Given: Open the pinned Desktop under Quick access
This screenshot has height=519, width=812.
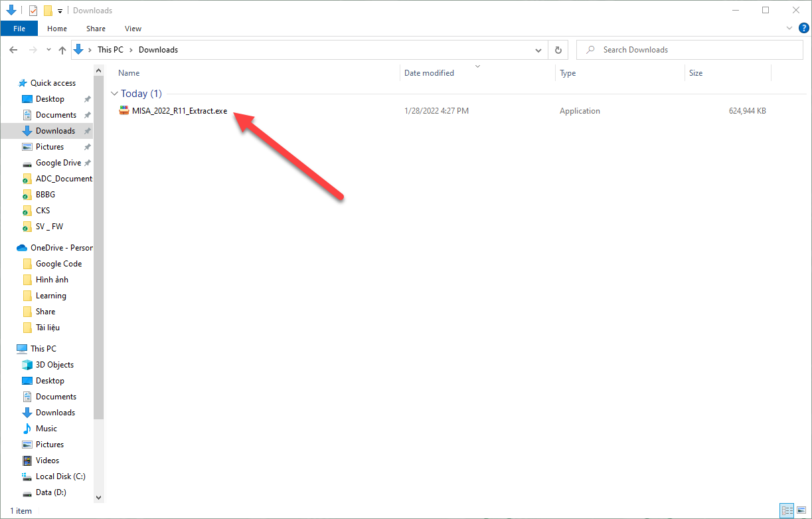Looking at the screenshot, I should [50, 99].
